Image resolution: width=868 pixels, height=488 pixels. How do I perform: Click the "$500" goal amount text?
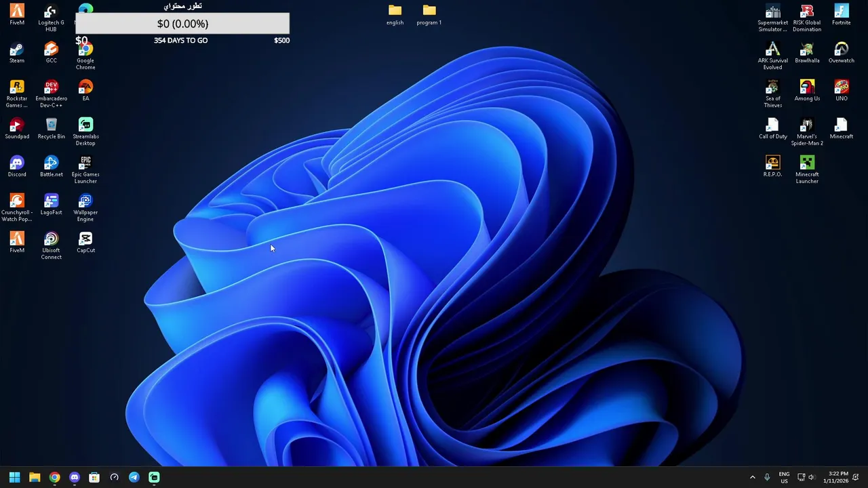point(281,41)
